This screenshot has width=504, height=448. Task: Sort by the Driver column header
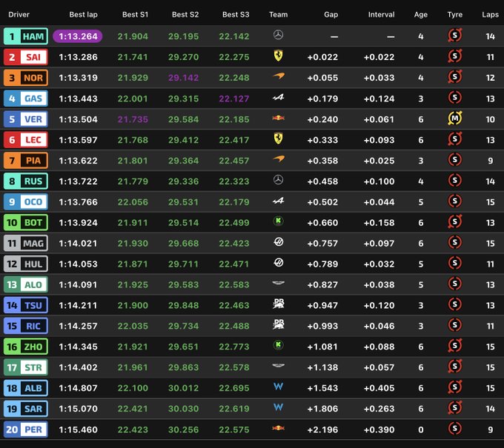click(x=19, y=15)
